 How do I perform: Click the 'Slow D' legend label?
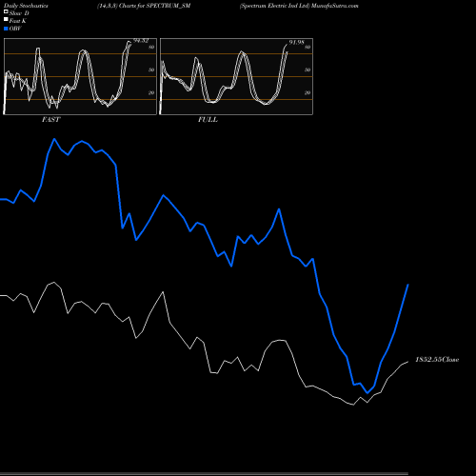click(19, 13)
